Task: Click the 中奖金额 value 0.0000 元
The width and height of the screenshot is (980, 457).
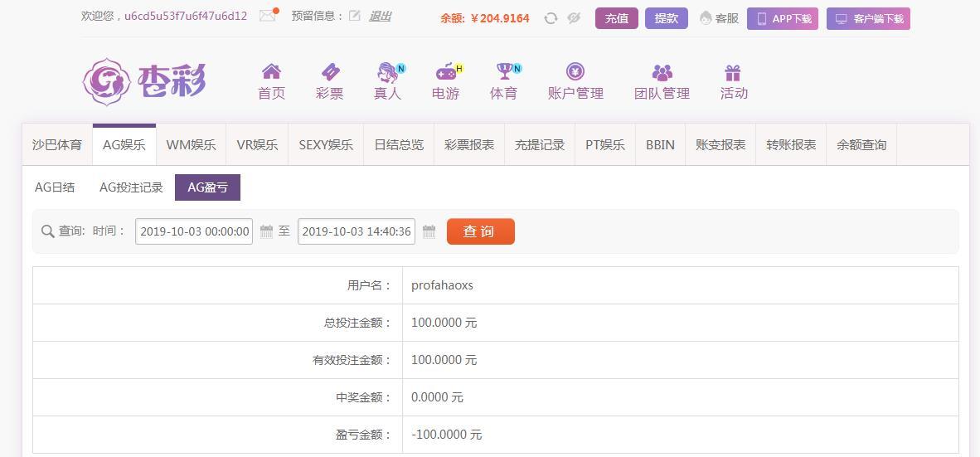Action: pos(438,397)
